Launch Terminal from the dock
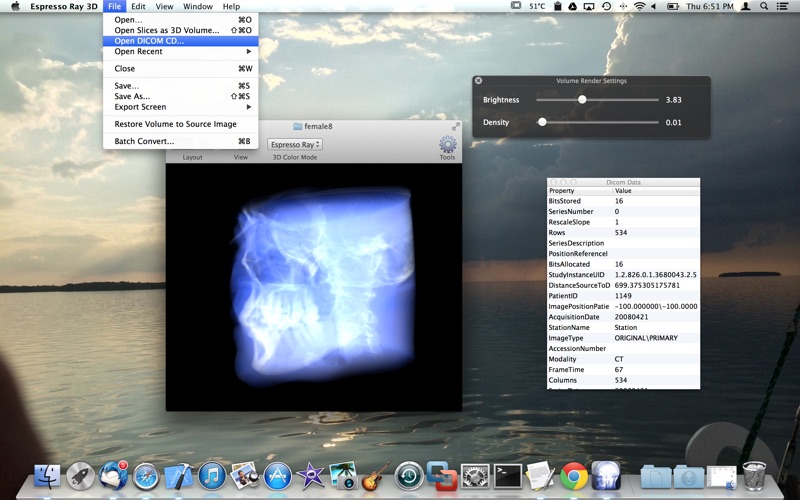Screen dimensions: 800x500 (508, 476)
